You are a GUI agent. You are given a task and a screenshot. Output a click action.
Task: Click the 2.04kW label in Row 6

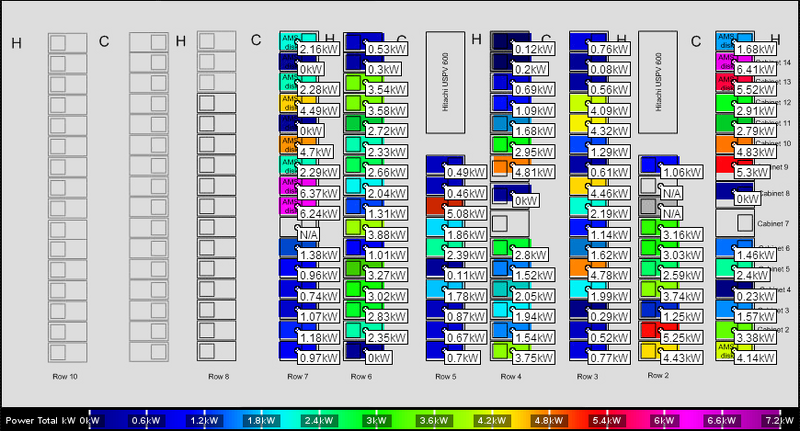[387, 193]
